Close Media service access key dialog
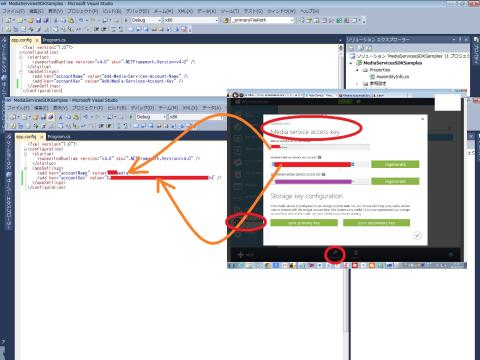This screenshot has width=480, height=360. (423, 119)
